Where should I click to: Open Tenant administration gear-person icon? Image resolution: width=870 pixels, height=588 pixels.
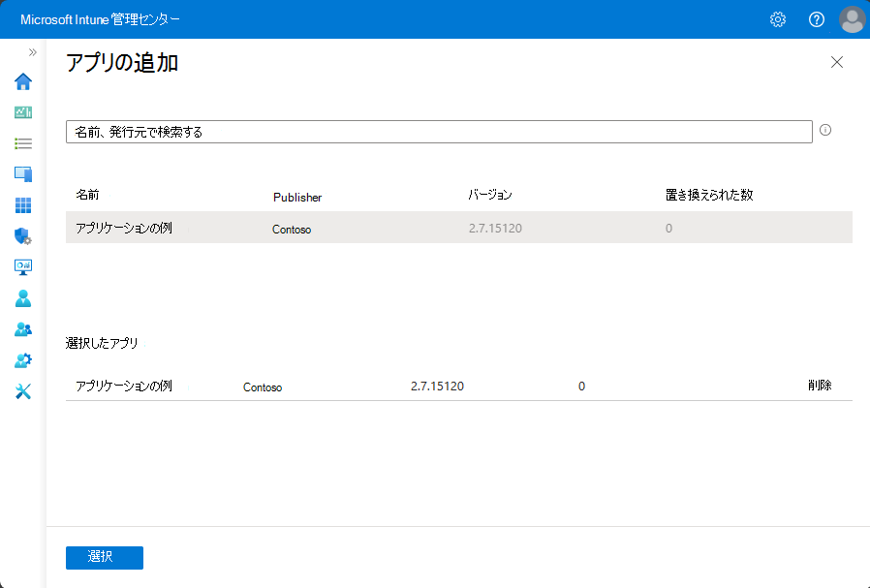click(x=23, y=360)
